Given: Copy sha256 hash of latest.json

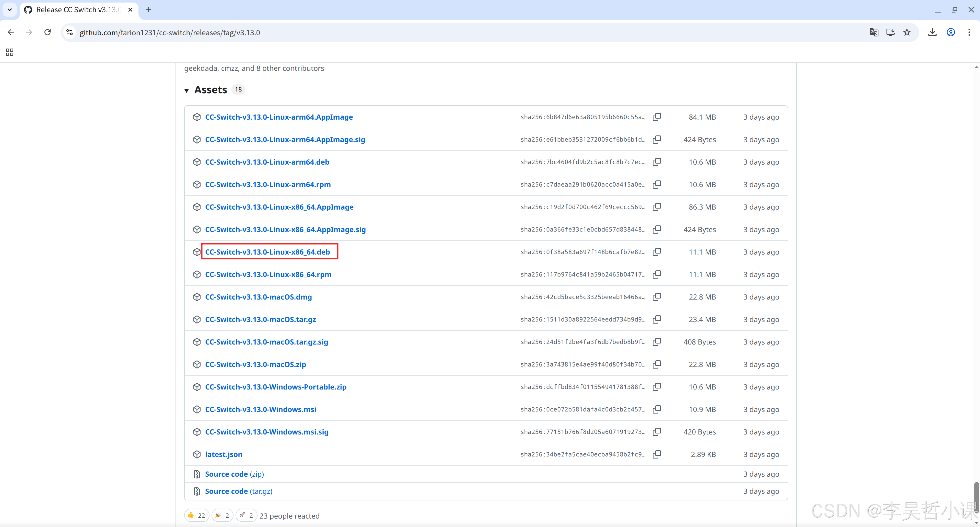Looking at the screenshot, I should tap(657, 454).
